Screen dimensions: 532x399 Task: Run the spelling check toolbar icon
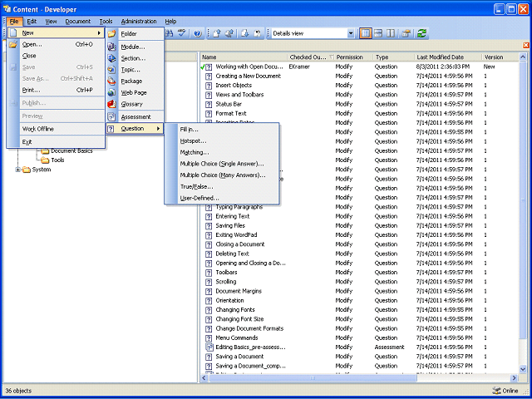coord(182,33)
